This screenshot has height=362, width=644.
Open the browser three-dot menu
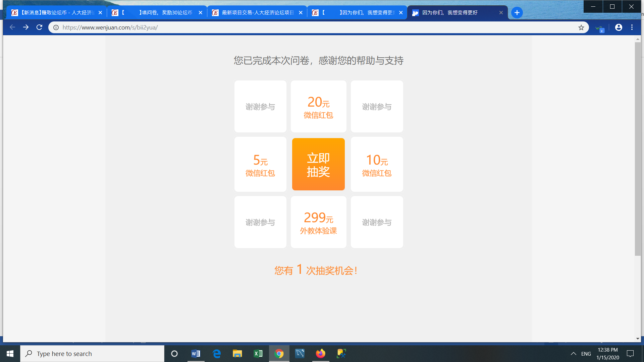632,27
